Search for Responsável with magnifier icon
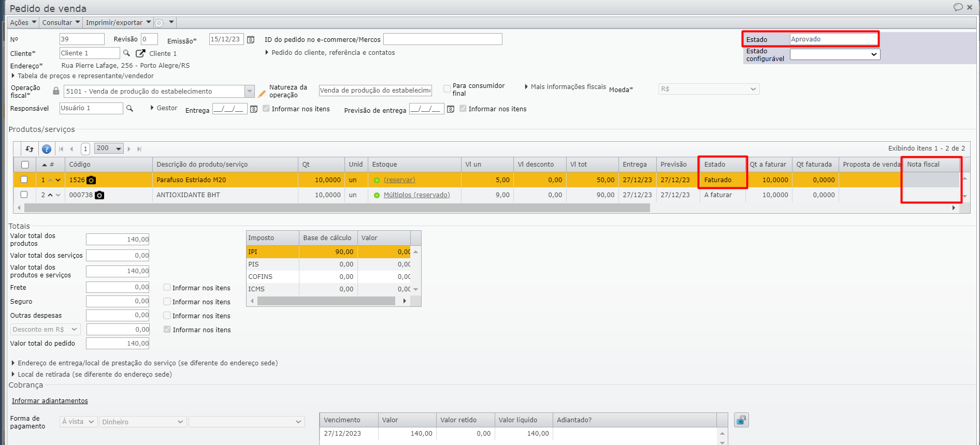Image resolution: width=980 pixels, height=445 pixels. coord(129,108)
